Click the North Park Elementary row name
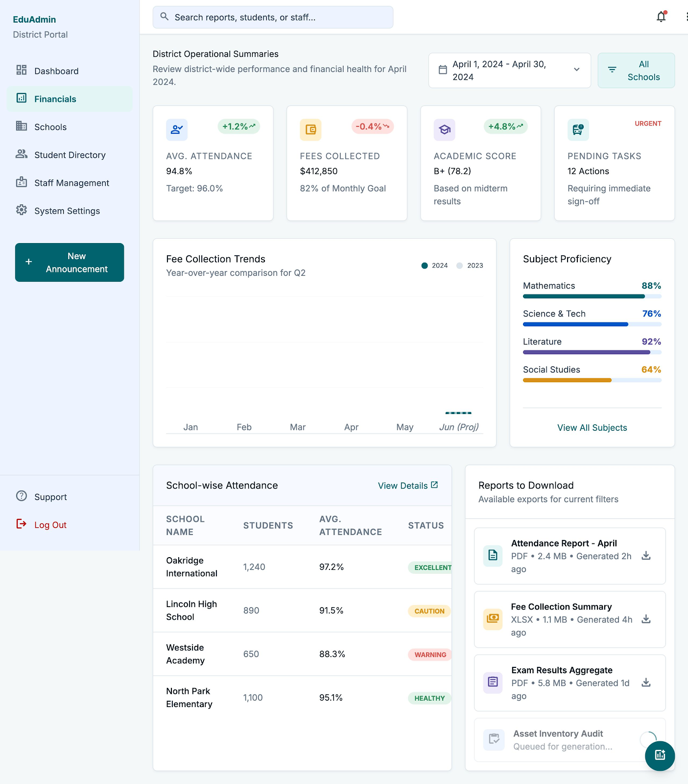Screen dimensions: 688x784 coord(189,698)
